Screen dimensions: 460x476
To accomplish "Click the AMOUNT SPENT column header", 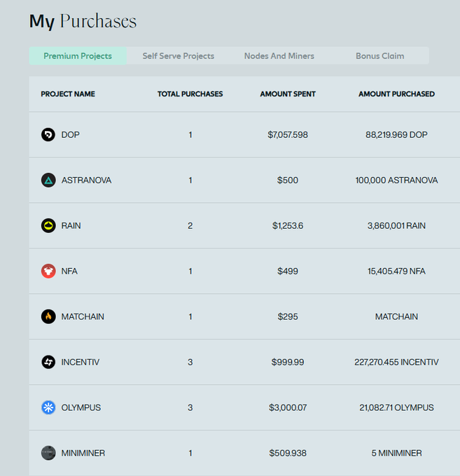I will (288, 94).
